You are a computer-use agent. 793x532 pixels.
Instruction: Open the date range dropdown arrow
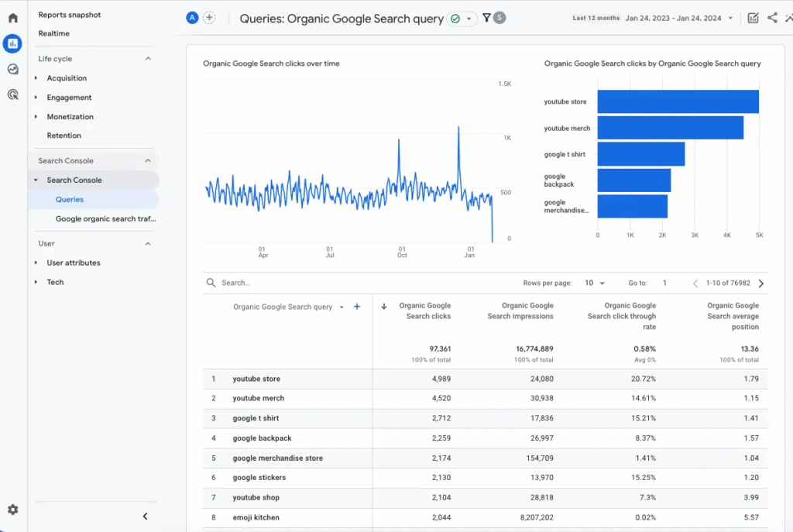(730, 18)
